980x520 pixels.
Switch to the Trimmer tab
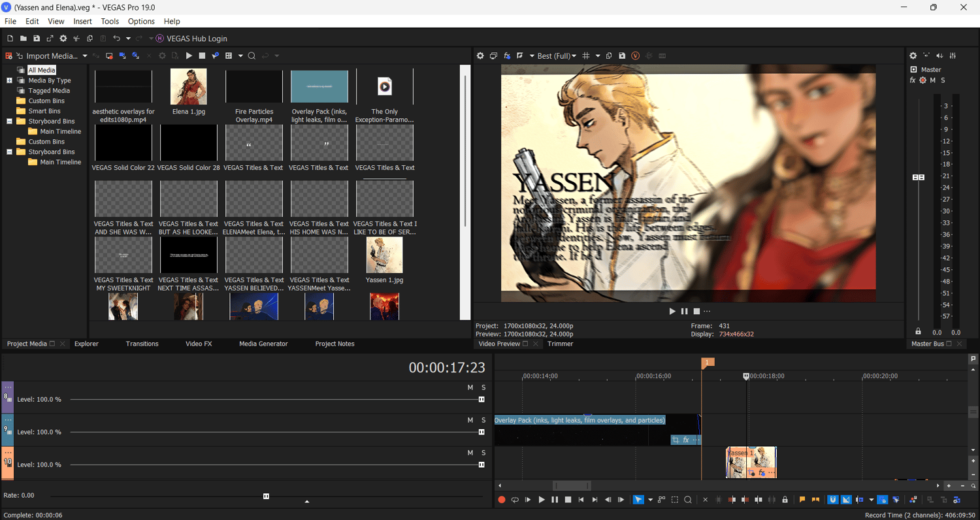(560, 344)
